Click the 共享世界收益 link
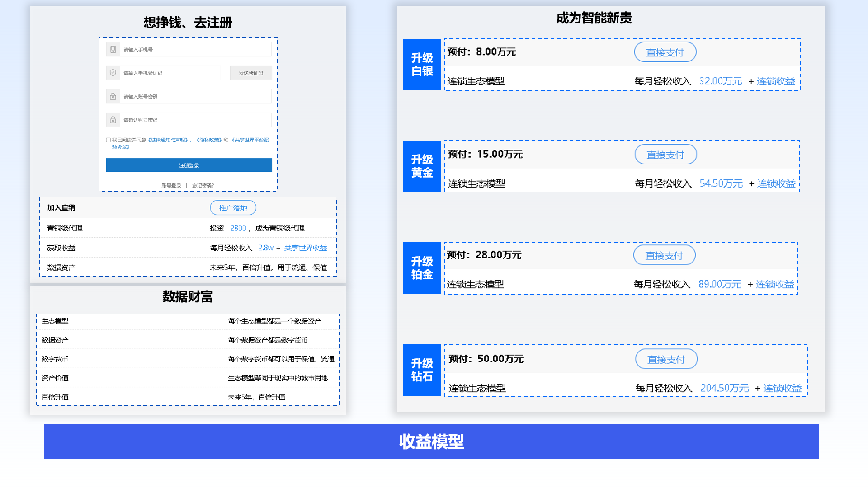This screenshot has height=488, width=868. [x=306, y=248]
